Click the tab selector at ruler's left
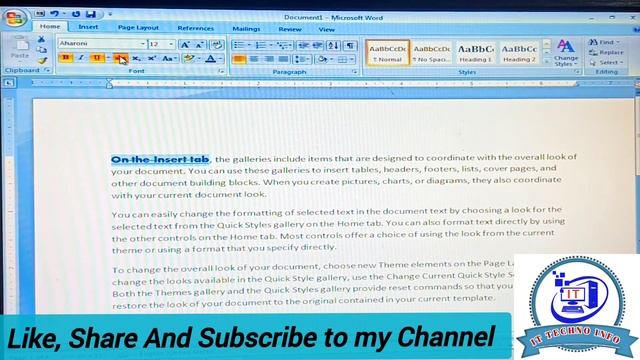This screenshot has width=640, height=360. tap(9, 83)
